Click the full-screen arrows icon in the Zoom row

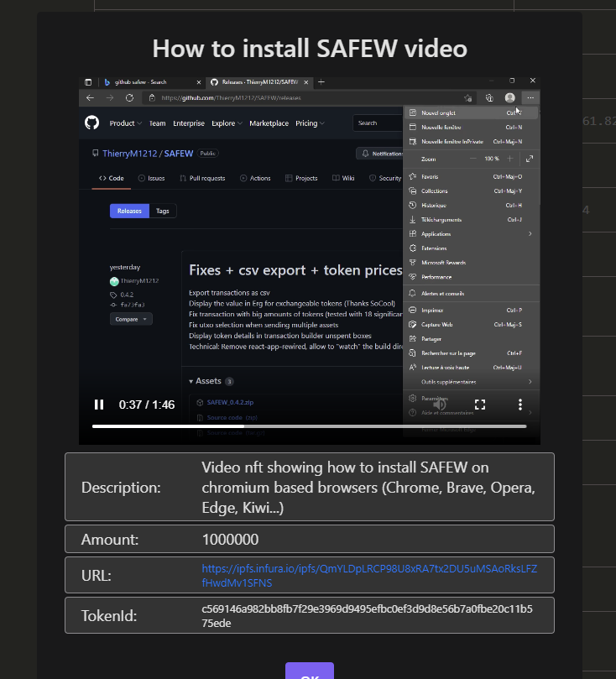[x=530, y=159]
